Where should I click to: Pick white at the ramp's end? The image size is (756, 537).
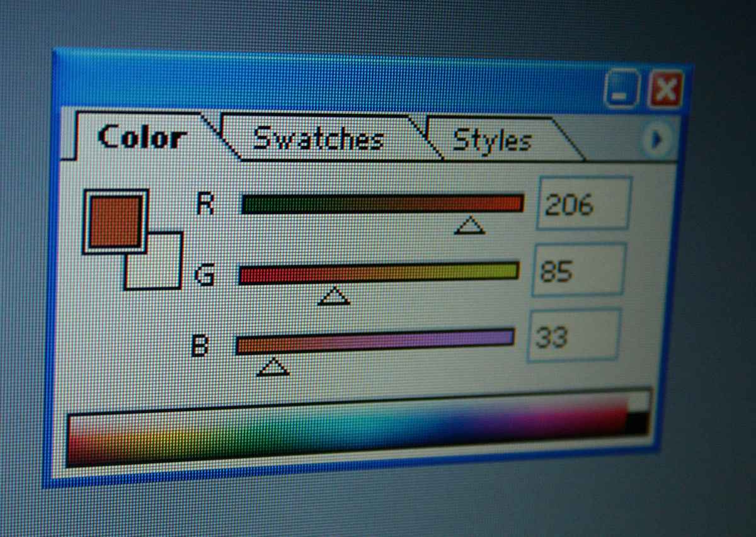[639, 401]
